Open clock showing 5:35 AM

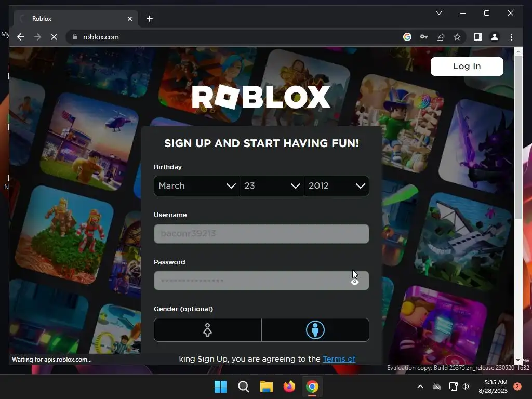[x=493, y=387]
